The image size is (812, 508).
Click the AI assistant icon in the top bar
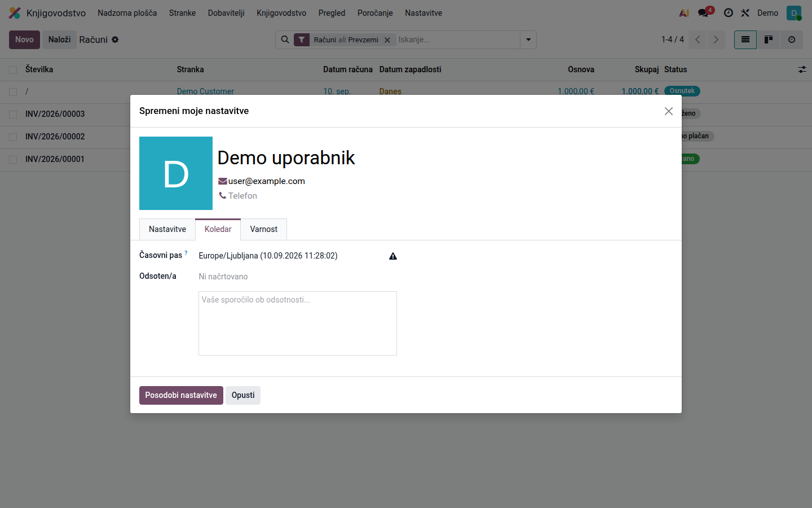[684, 13]
